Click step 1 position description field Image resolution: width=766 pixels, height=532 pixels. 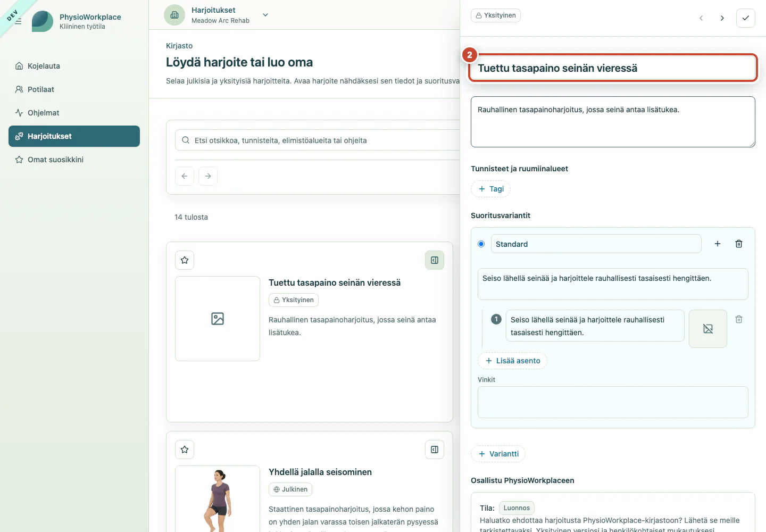(x=595, y=326)
